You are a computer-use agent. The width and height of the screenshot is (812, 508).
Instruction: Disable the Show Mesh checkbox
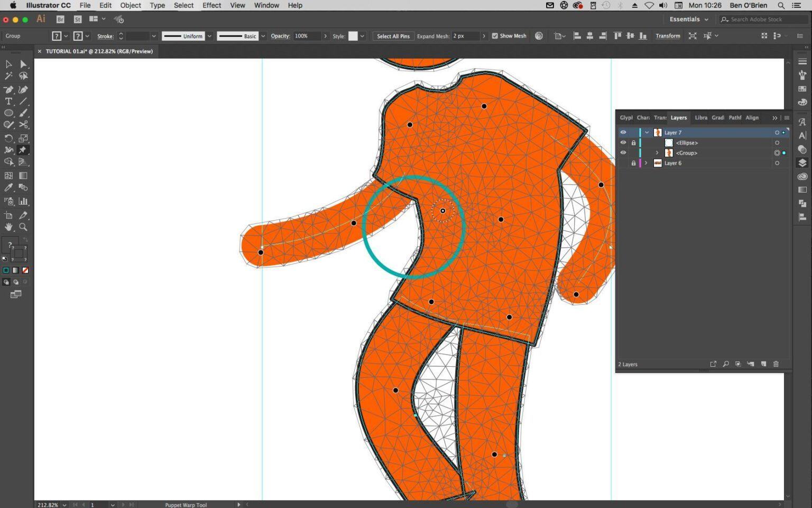click(x=495, y=36)
